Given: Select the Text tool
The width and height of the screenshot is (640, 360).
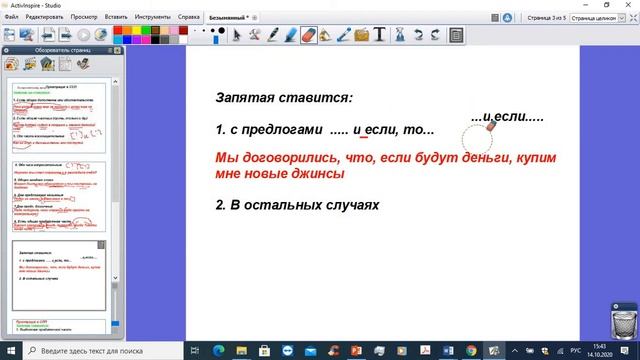Looking at the screenshot, I should (x=380, y=35).
